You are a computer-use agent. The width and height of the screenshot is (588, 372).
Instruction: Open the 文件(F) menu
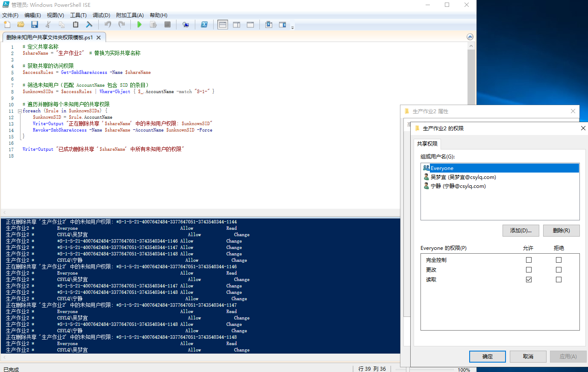[10, 15]
